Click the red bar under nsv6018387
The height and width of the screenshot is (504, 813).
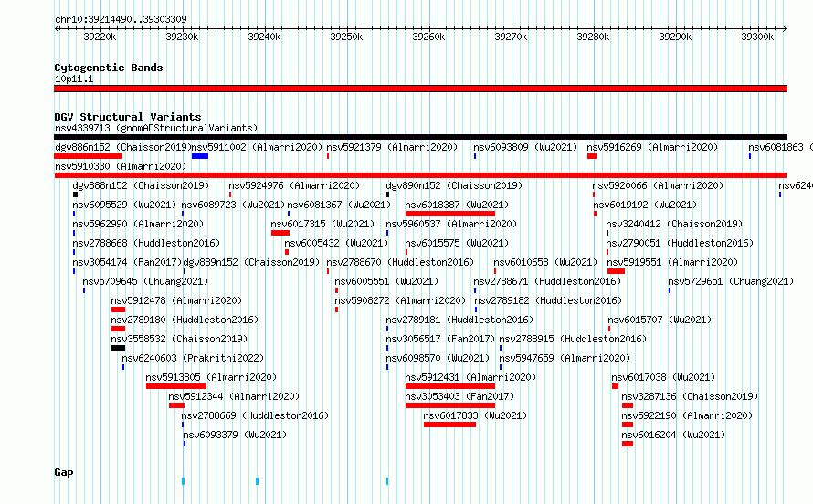[x=450, y=214]
